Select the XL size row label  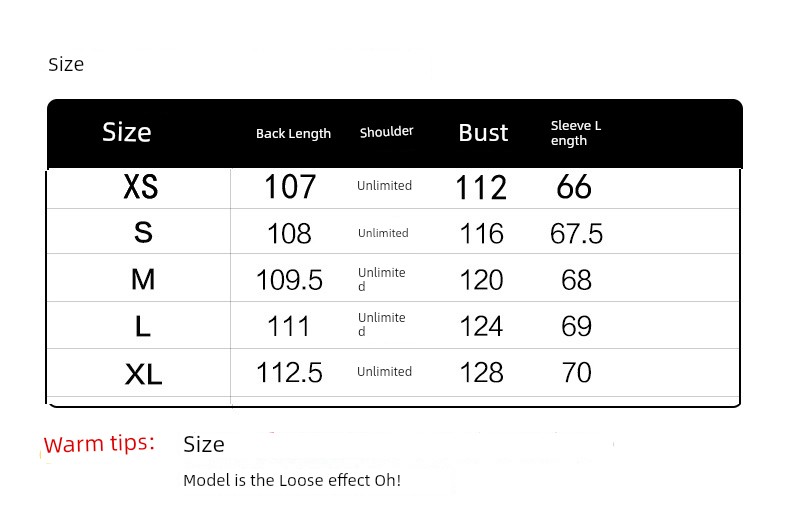pyautogui.click(x=143, y=373)
